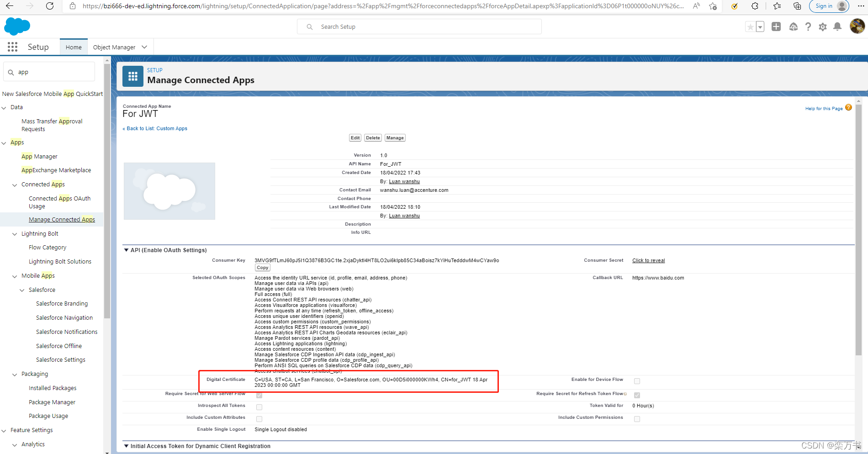Open the Trailhead learning cloud icon
This screenshot has width=868, height=454.
tap(793, 27)
